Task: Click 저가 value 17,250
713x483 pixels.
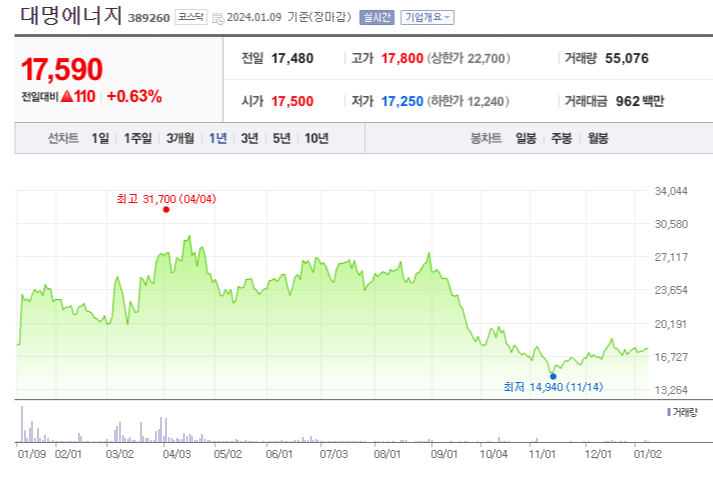Action: pyautogui.click(x=402, y=101)
